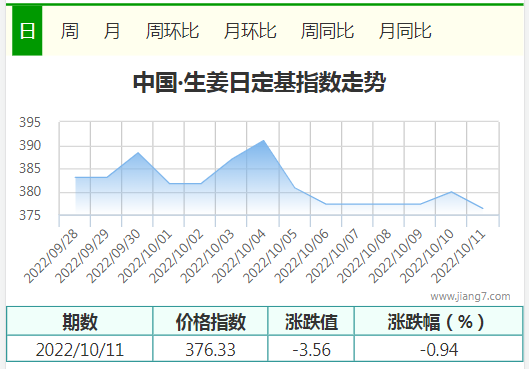
Task: Click the 涨跌幅（%）column header
Action: click(439, 321)
